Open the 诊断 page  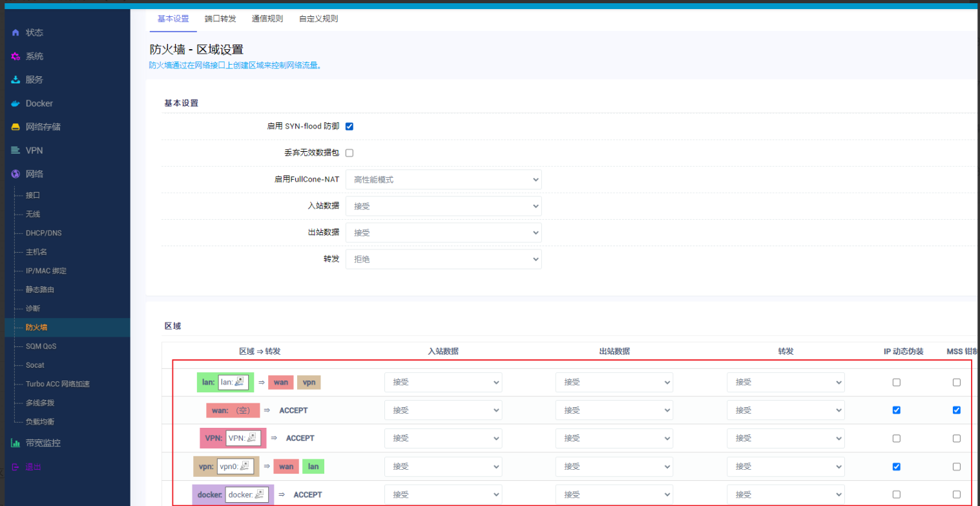[33, 308]
